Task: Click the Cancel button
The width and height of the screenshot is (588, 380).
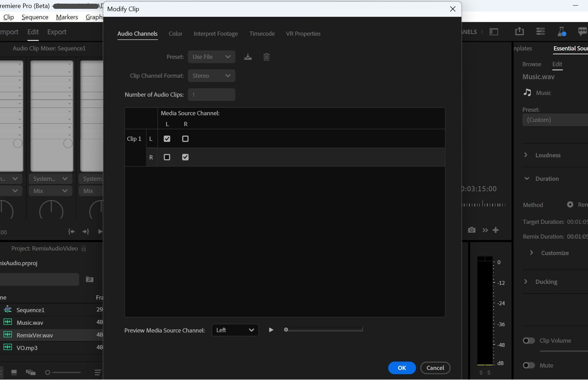Action: click(435, 367)
